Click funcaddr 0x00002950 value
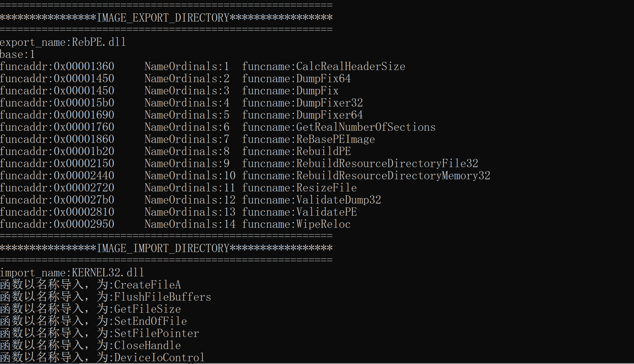This screenshot has width=634, height=364. point(84,224)
